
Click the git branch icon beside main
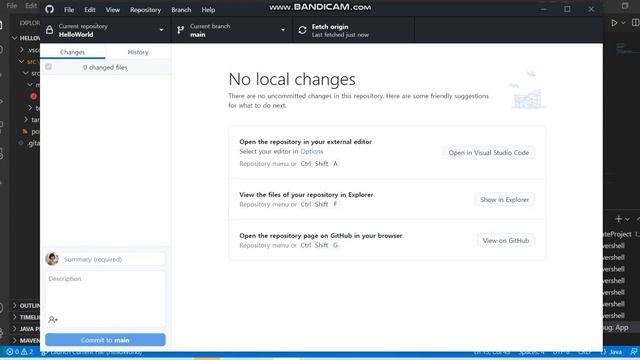180,30
